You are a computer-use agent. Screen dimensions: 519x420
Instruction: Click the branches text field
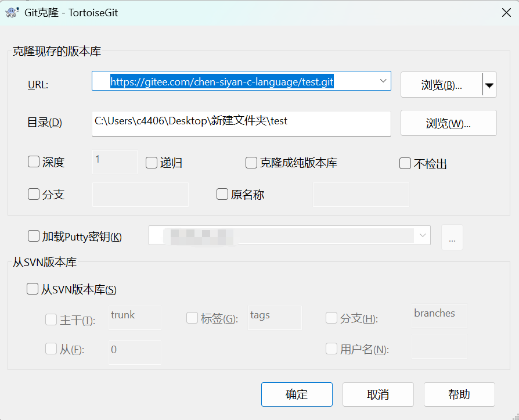(x=439, y=316)
